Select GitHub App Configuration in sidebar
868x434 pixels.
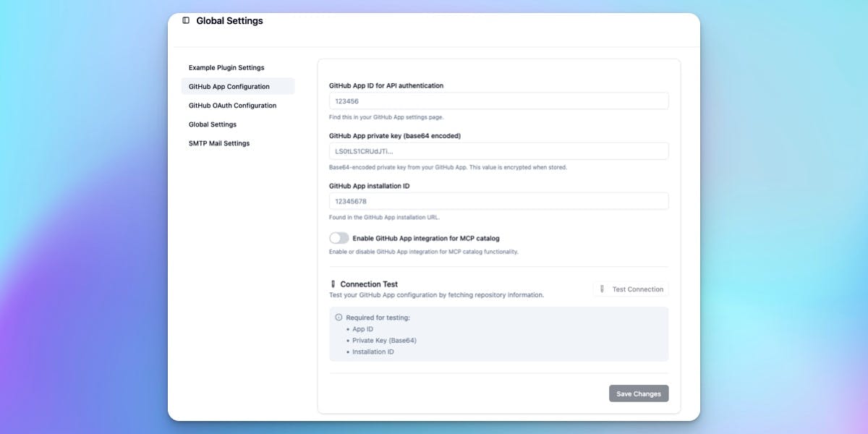(229, 87)
